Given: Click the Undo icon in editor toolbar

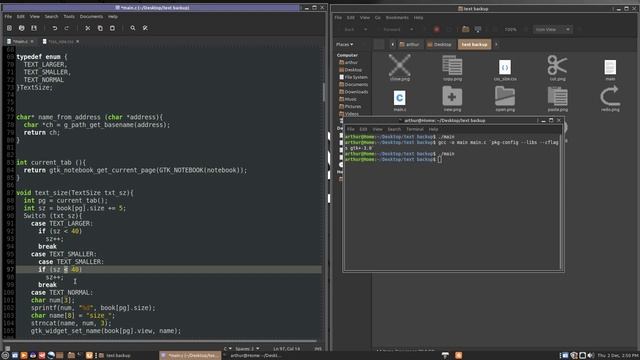Looking at the screenshot, I should (55, 28).
